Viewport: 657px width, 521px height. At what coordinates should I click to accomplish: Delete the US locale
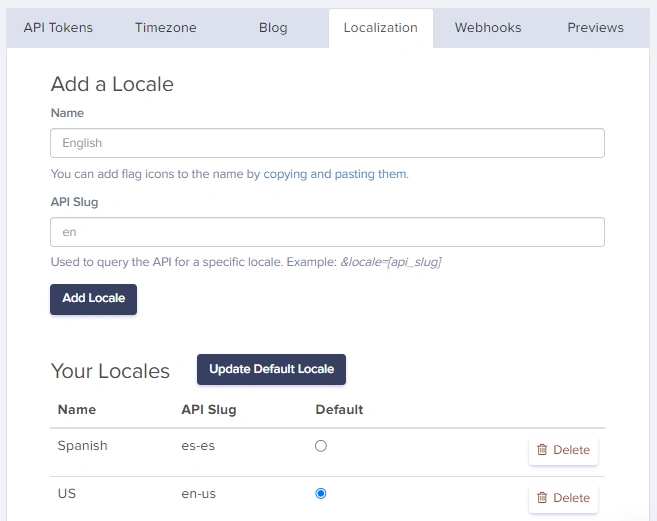pyautogui.click(x=563, y=498)
